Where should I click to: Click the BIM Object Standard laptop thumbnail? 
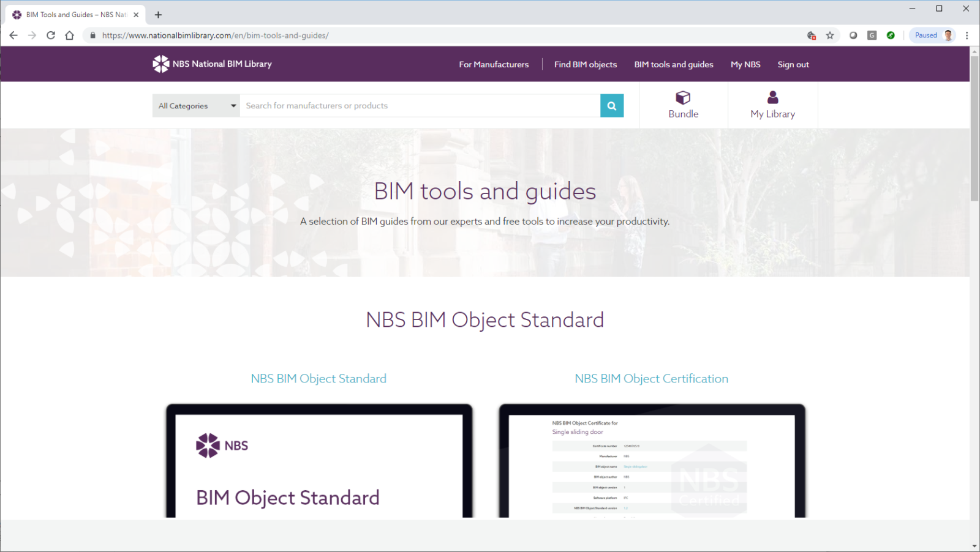pyautogui.click(x=319, y=461)
